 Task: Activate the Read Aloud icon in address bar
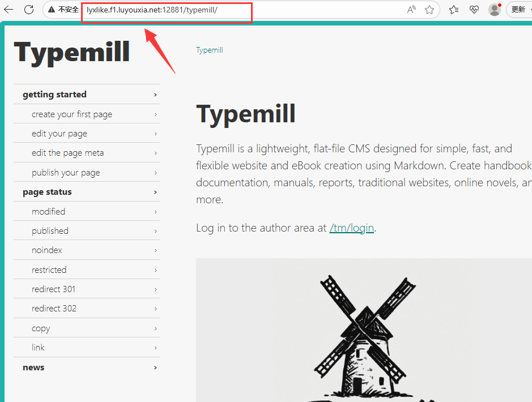[411, 10]
